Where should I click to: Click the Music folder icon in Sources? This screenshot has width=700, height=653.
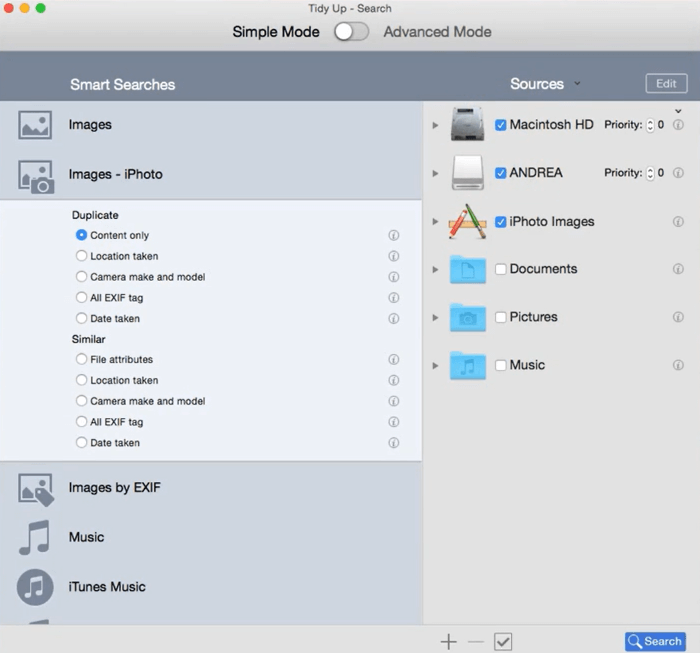click(x=467, y=366)
